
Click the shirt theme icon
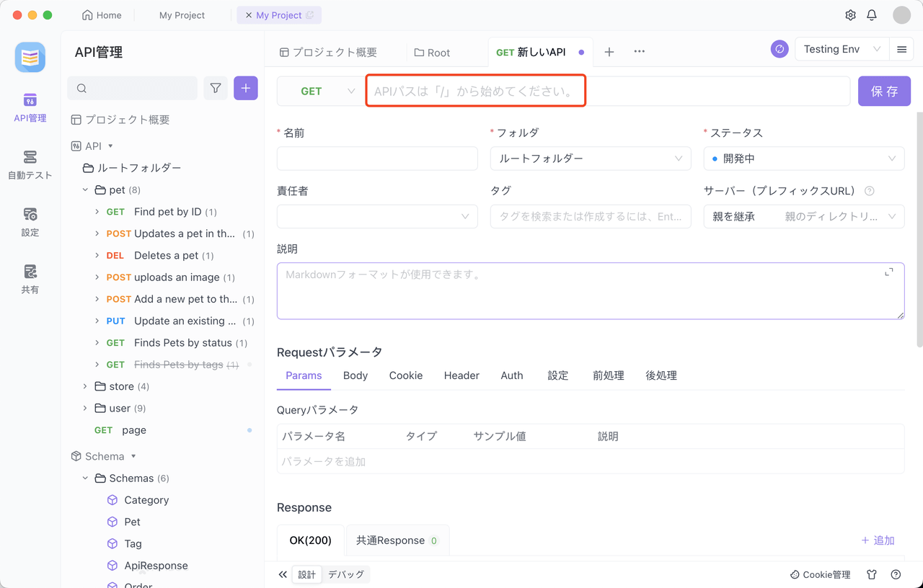tap(872, 574)
